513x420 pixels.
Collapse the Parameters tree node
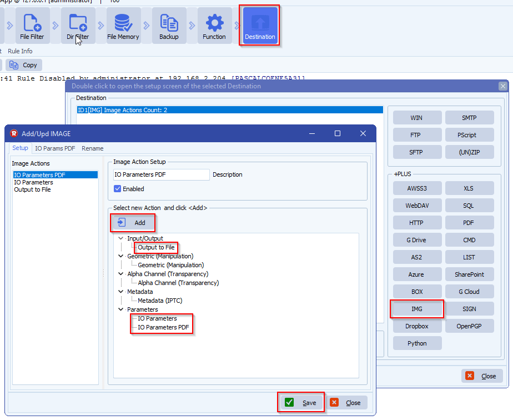[120, 309]
